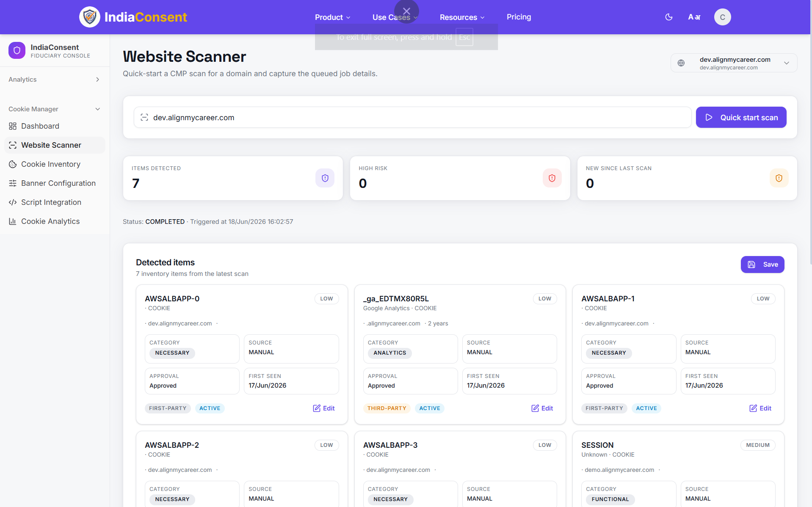Click the High Risk red shield icon
The image size is (812, 507).
[x=552, y=178]
